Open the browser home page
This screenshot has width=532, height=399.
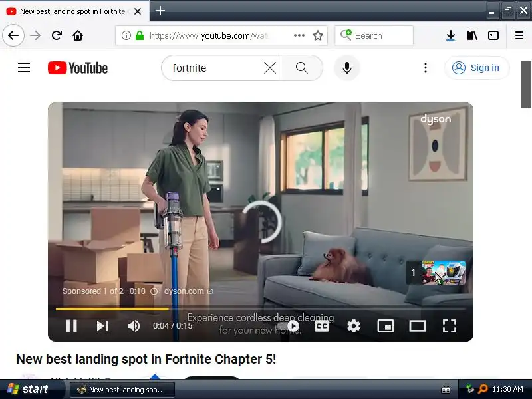coord(78,35)
